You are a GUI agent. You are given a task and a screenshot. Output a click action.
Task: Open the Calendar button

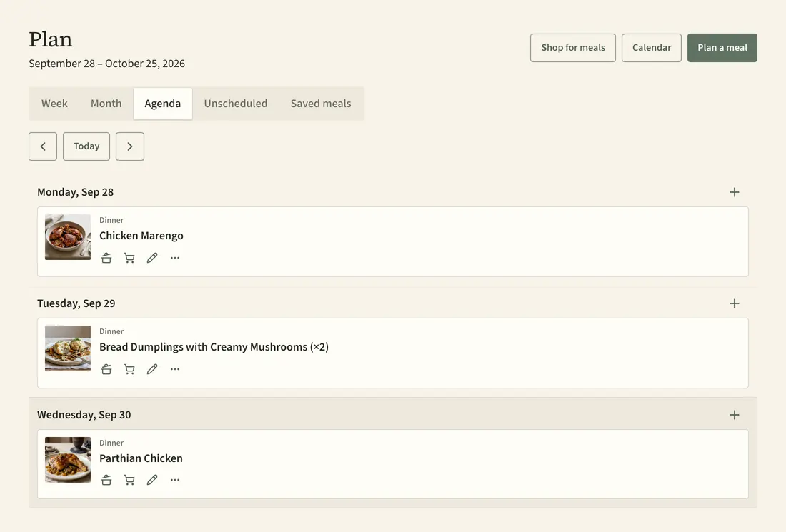[652, 48]
